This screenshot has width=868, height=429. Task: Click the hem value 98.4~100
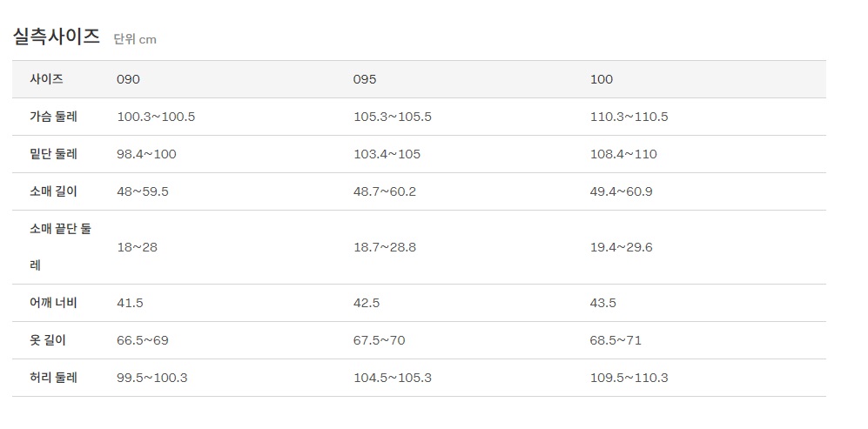[x=147, y=154]
